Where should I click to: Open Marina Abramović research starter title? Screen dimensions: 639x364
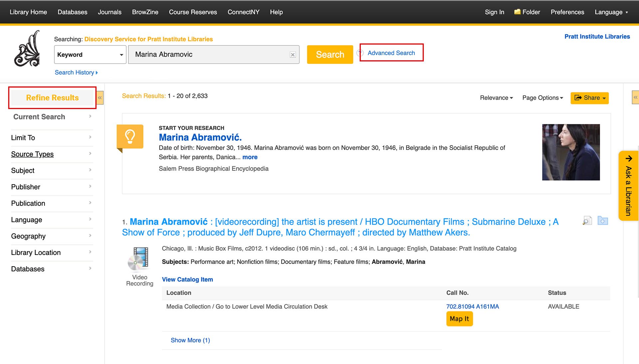(x=200, y=137)
